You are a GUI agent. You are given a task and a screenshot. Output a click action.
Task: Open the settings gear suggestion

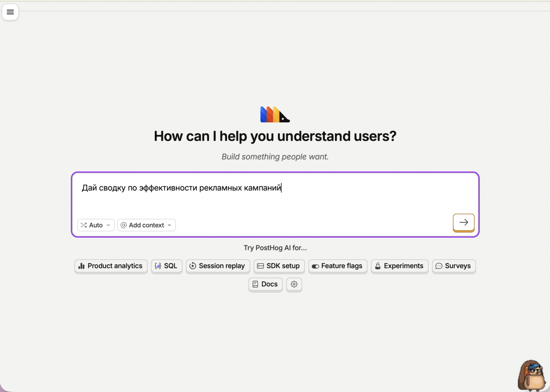[294, 284]
